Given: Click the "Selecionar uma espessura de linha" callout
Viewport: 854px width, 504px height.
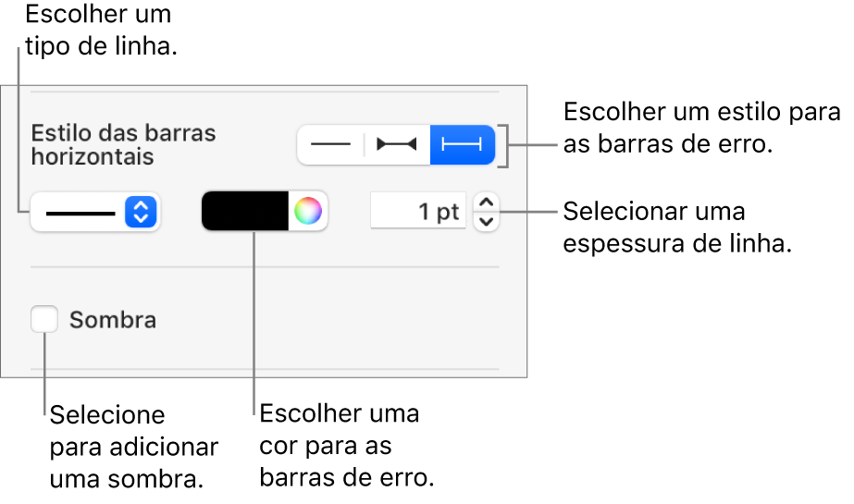Looking at the screenshot, I should [677, 228].
